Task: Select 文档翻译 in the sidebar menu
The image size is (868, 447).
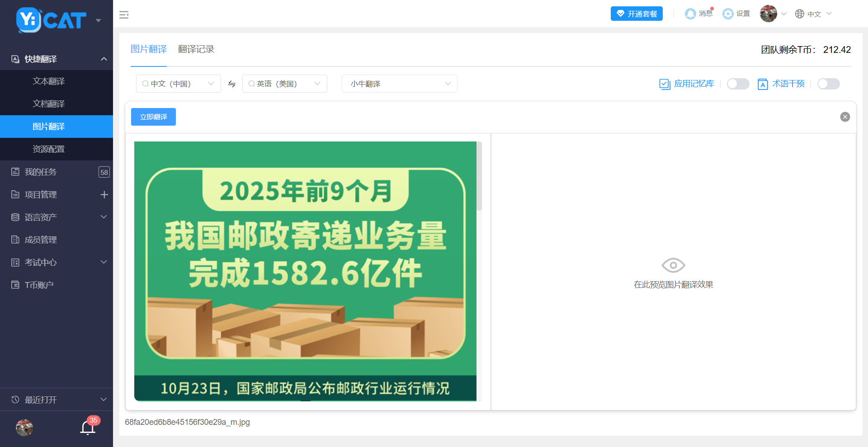Action: click(49, 104)
